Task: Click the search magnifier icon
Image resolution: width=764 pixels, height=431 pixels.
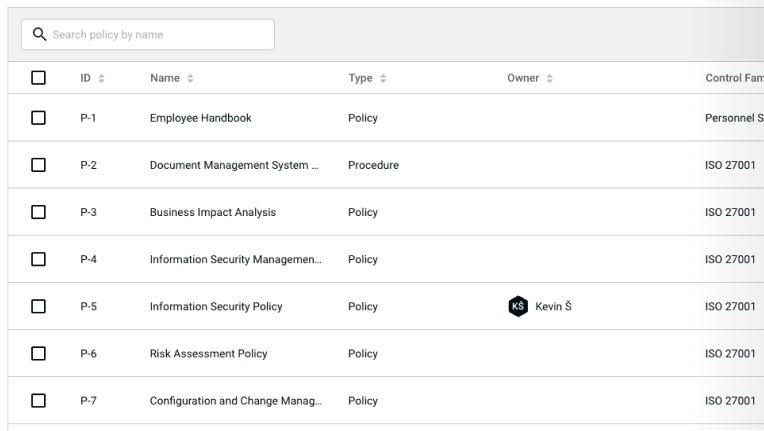Action: point(40,35)
